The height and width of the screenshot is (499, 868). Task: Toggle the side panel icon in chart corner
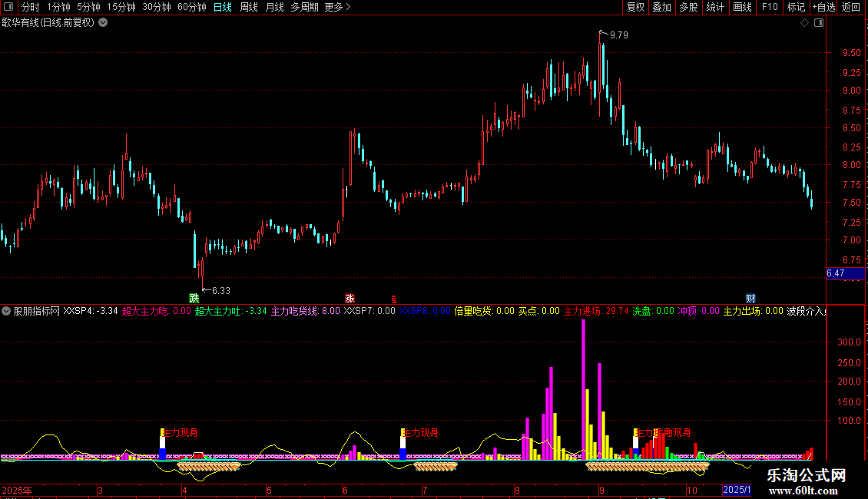point(819,23)
